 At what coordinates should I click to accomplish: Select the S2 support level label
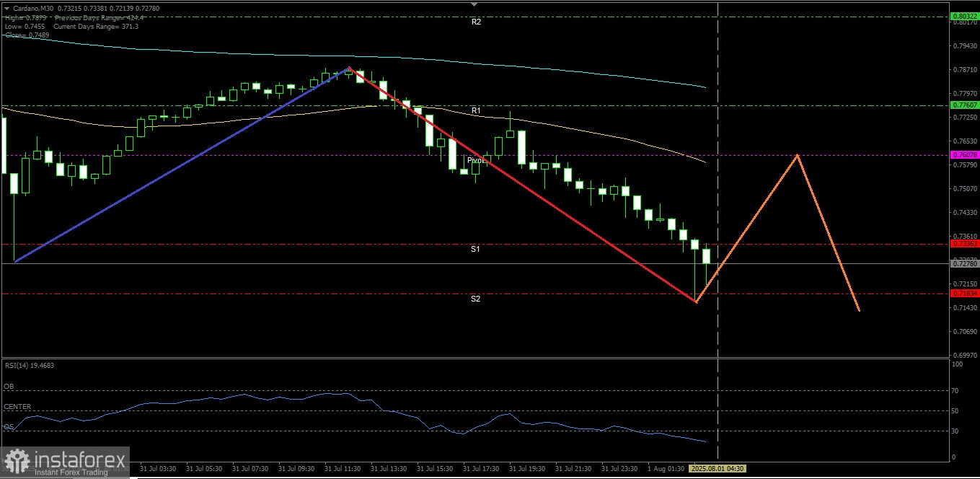tap(475, 299)
